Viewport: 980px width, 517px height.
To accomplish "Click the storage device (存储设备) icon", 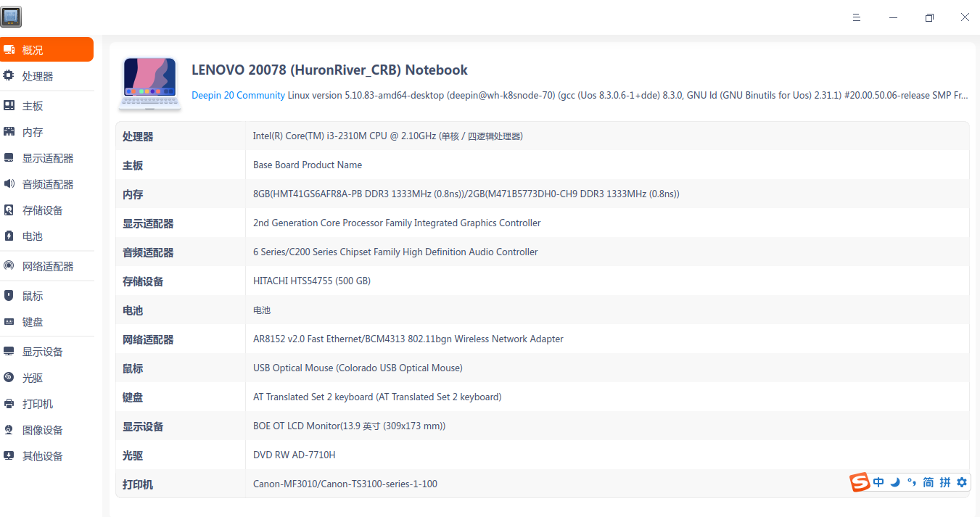I will tap(9, 210).
